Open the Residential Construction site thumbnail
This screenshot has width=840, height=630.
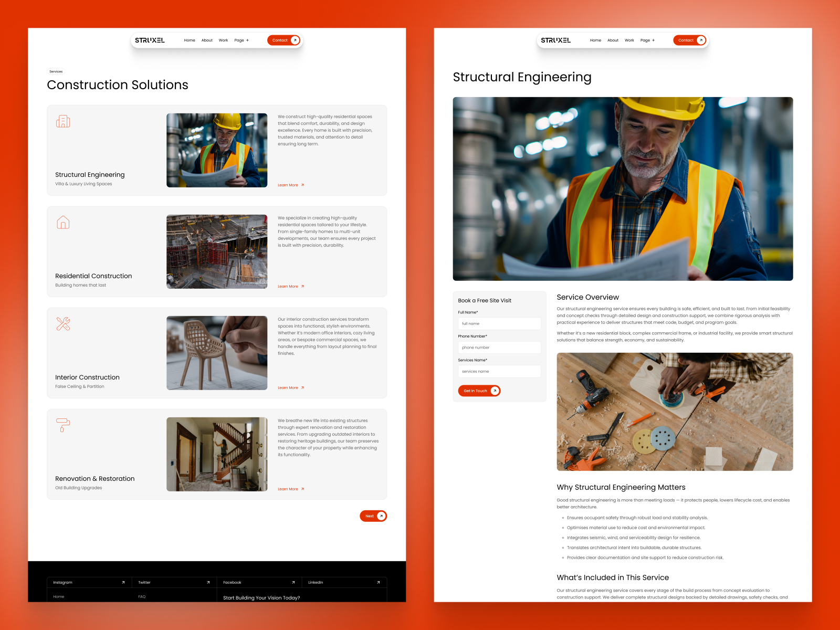[x=217, y=251]
